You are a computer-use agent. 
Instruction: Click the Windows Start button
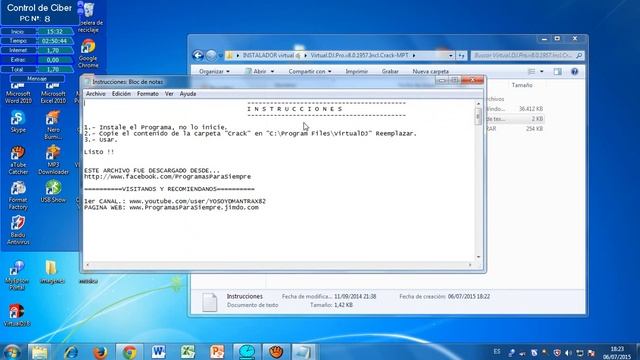pos(11,352)
